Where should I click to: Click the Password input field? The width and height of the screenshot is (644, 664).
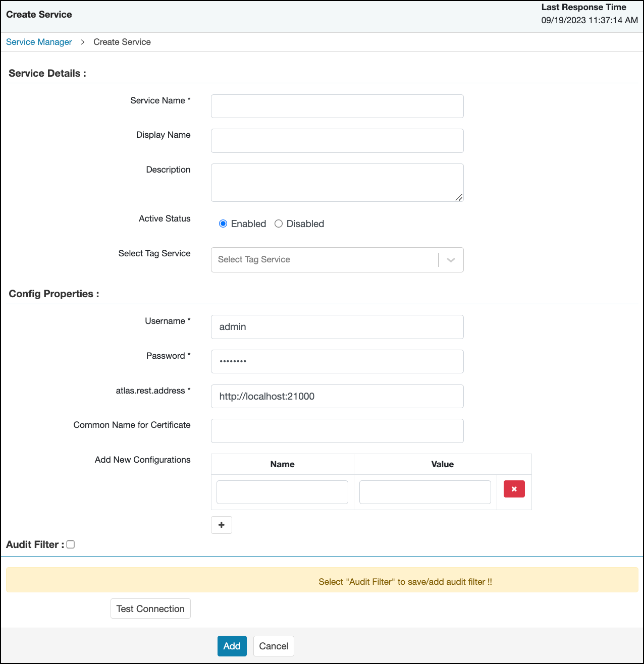click(x=337, y=361)
